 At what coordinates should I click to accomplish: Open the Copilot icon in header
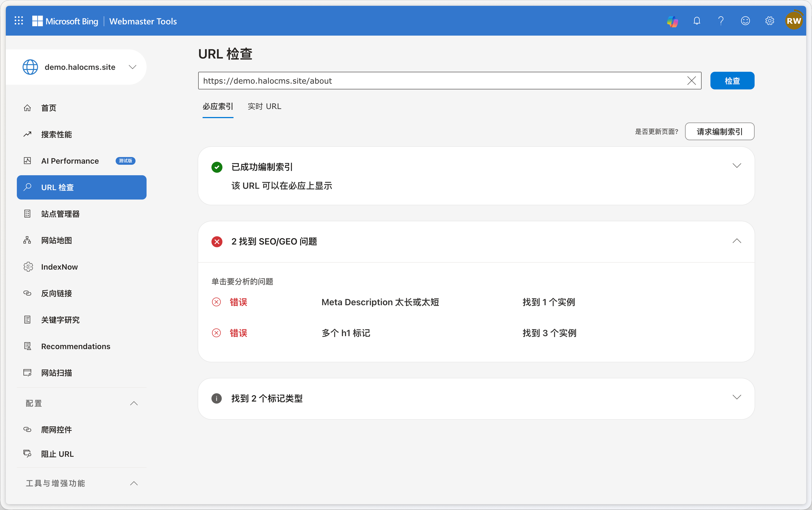[672, 21]
